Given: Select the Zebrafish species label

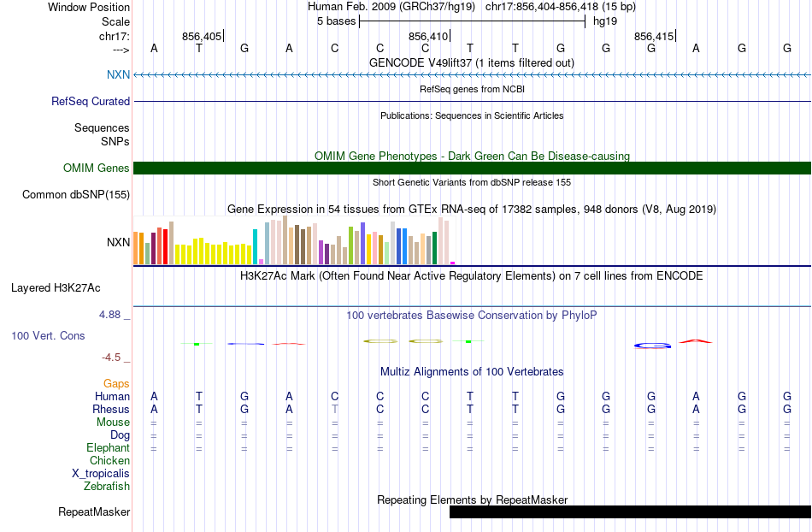Looking at the screenshot, I should (107, 486).
